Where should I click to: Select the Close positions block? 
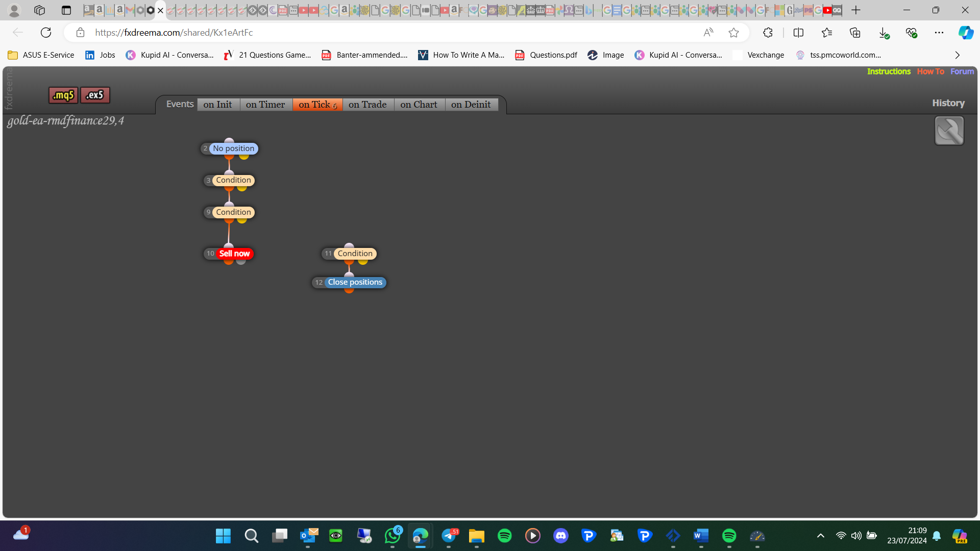[x=355, y=282]
